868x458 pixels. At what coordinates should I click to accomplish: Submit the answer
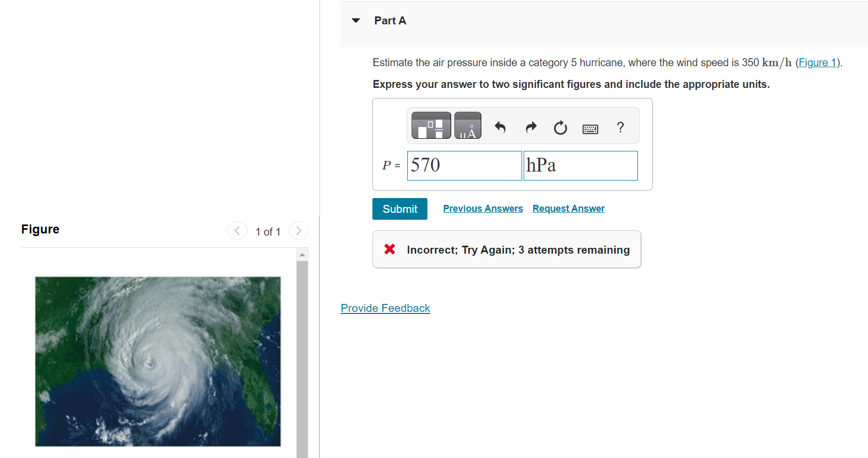coord(400,209)
